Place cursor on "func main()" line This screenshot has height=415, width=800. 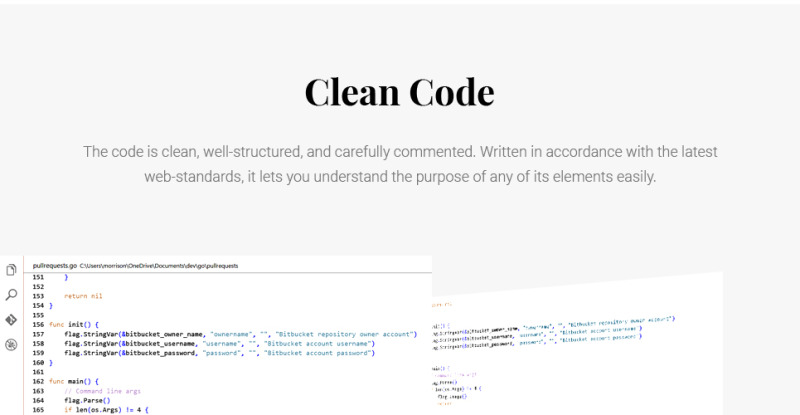[74, 381]
